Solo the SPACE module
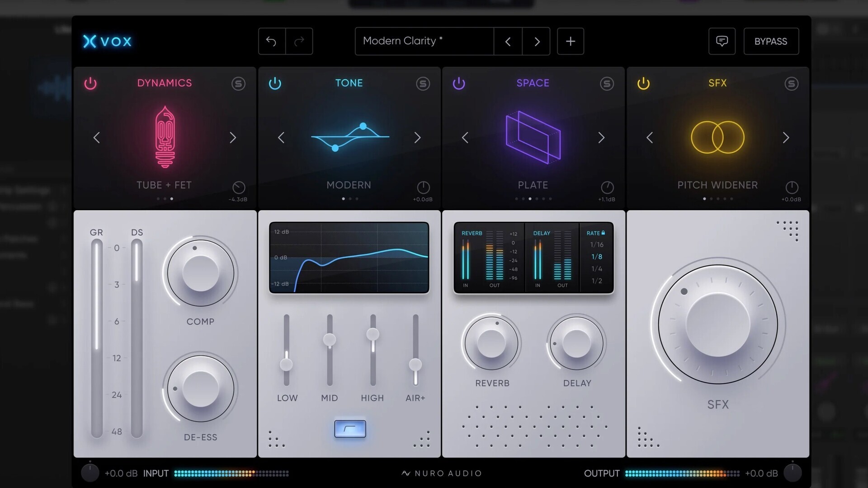This screenshot has height=488, width=868. [607, 84]
